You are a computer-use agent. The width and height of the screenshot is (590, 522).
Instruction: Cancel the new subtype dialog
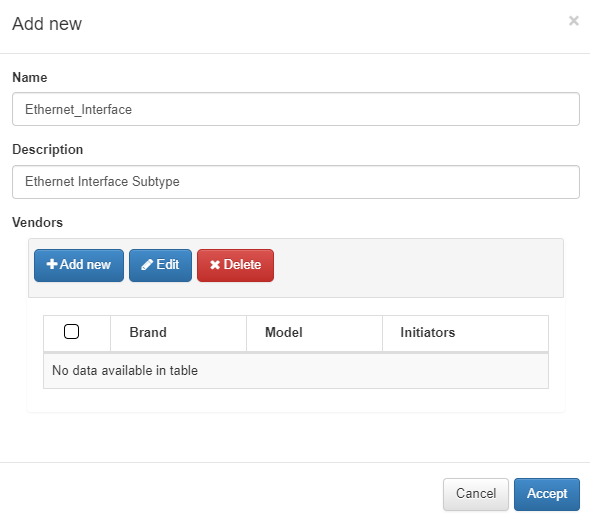476,494
